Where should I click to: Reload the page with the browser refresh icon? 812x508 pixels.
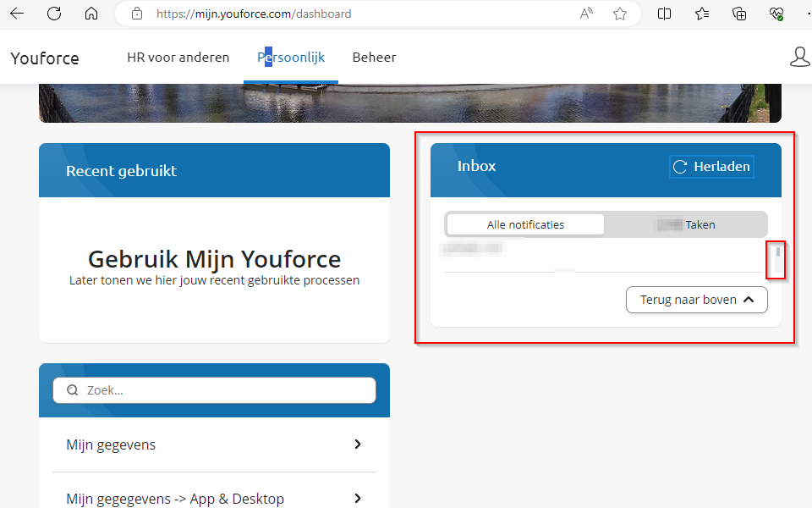tap(54, 14)
